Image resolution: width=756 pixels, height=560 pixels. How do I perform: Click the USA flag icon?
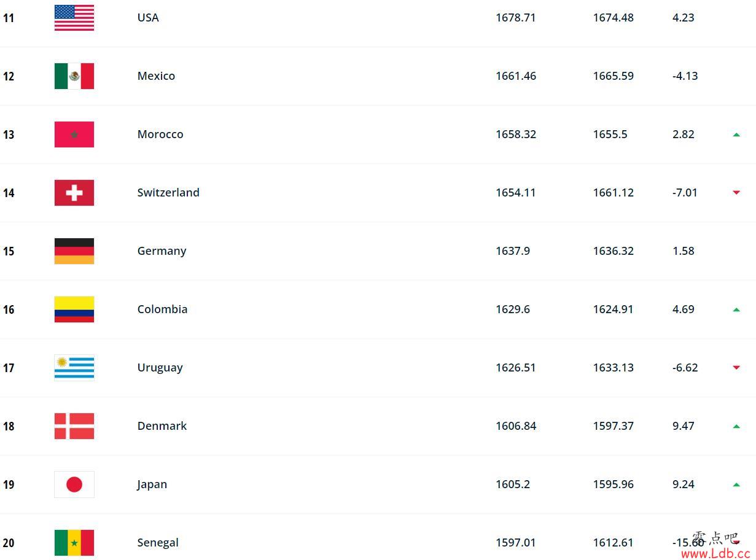(74, 18)
